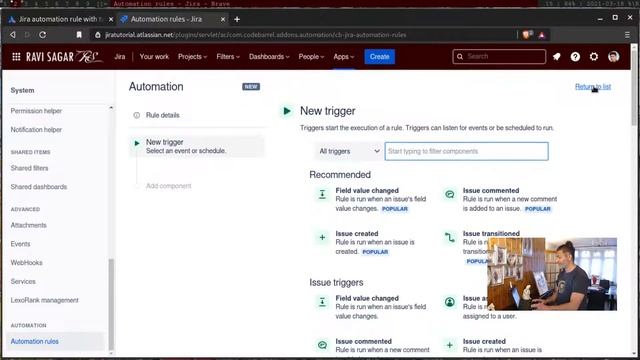Click the green play icon beside New trigger heading

tap(287, 111)
